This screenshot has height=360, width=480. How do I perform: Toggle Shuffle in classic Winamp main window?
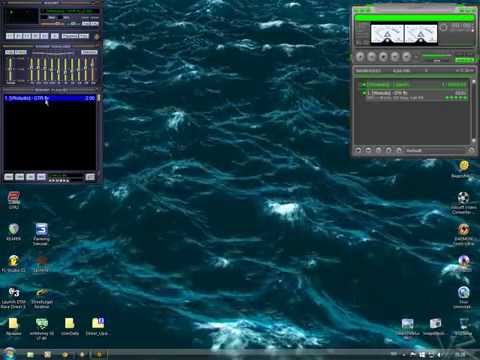click(70, 36)
